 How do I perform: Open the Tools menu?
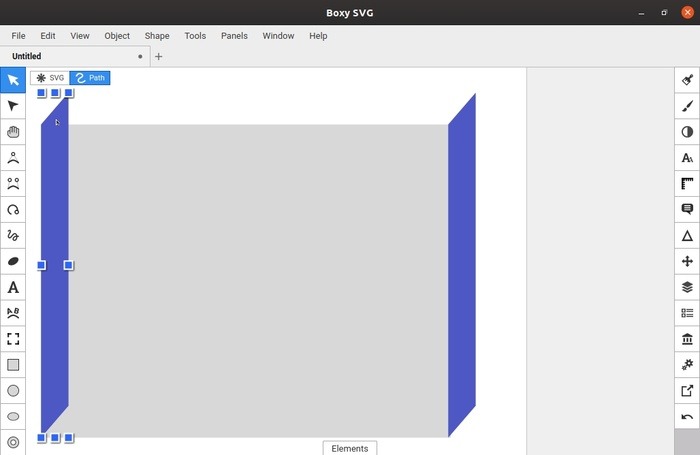[x=195, y=36]
